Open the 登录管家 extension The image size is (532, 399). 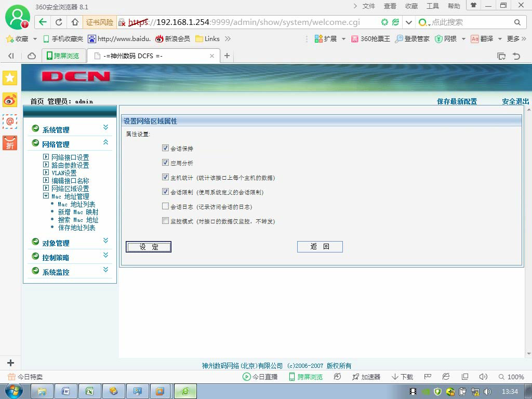413,38
